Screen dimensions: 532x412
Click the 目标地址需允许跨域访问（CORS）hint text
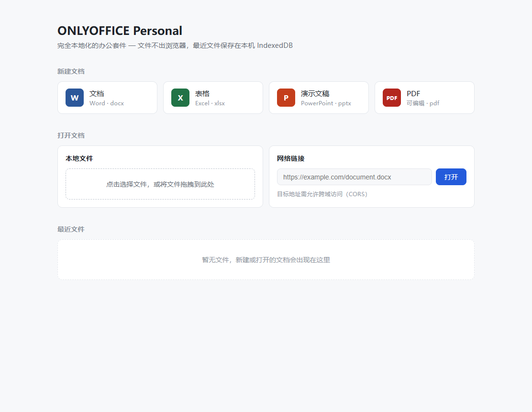(x=322, y=194)
